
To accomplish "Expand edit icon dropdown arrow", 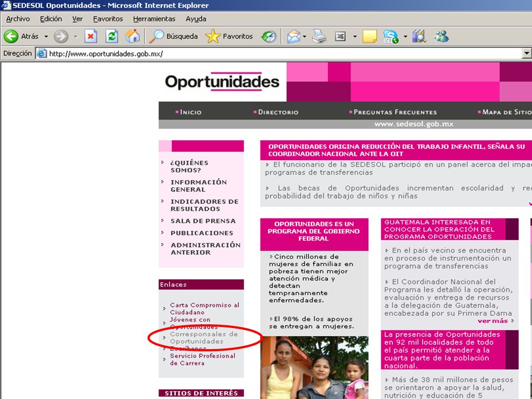I will (355, 37).
